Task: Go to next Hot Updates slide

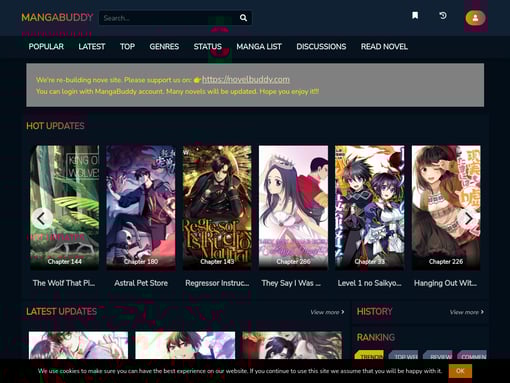Action: pyautogui.click(x=469, y=219)
